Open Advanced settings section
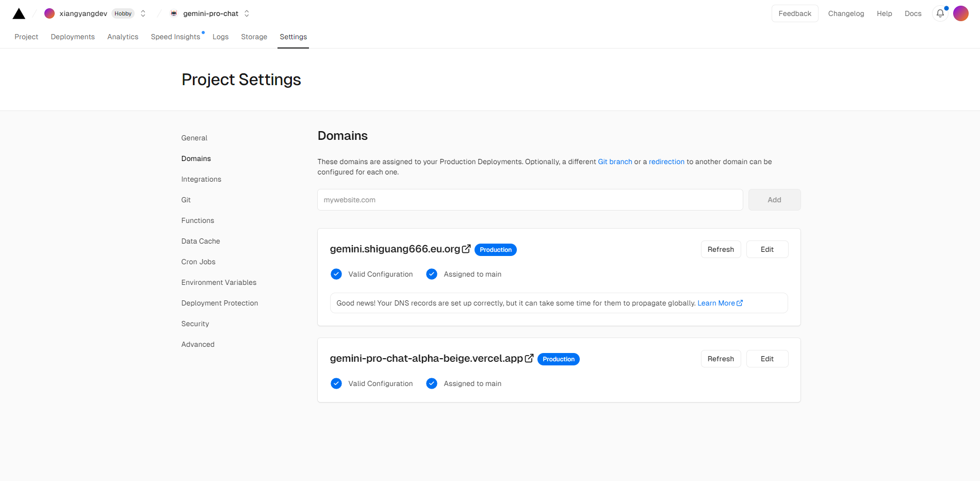Viewport: 980px width, 481px height. [198, 344]
